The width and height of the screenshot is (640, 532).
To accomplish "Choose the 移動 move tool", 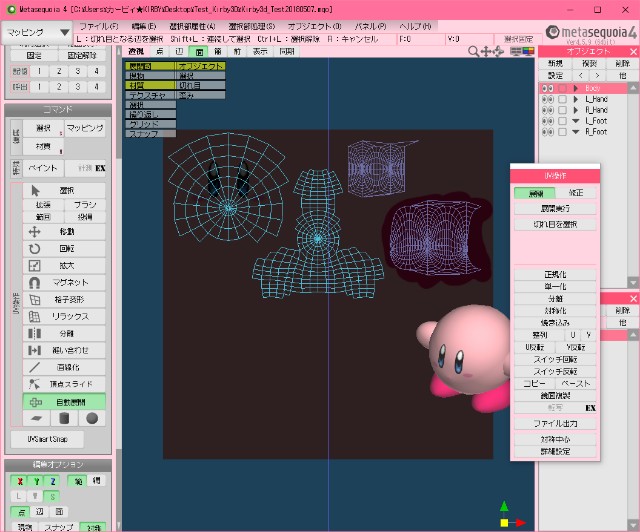I will point(64,232).
